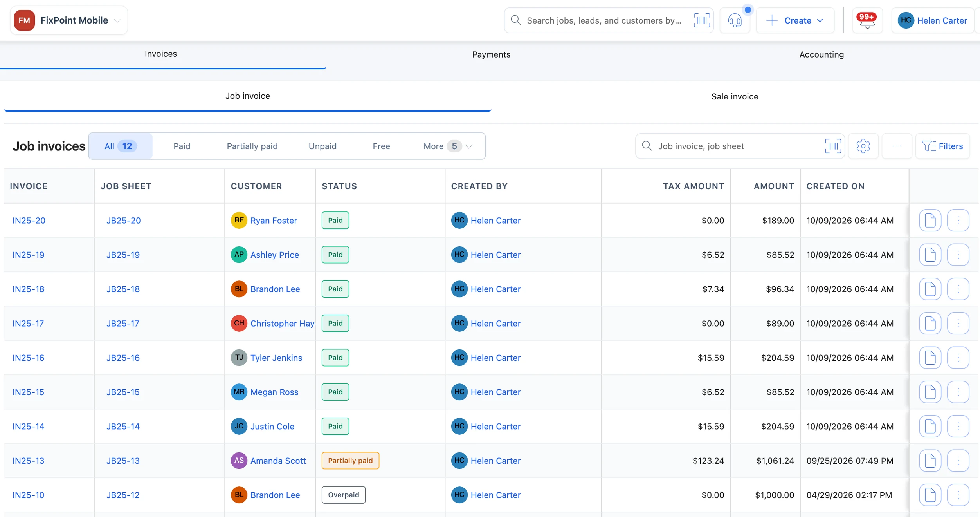The width and height of the screenshot is (980, 517).
Task: Open the headset support icon
Action: (735, 20)
